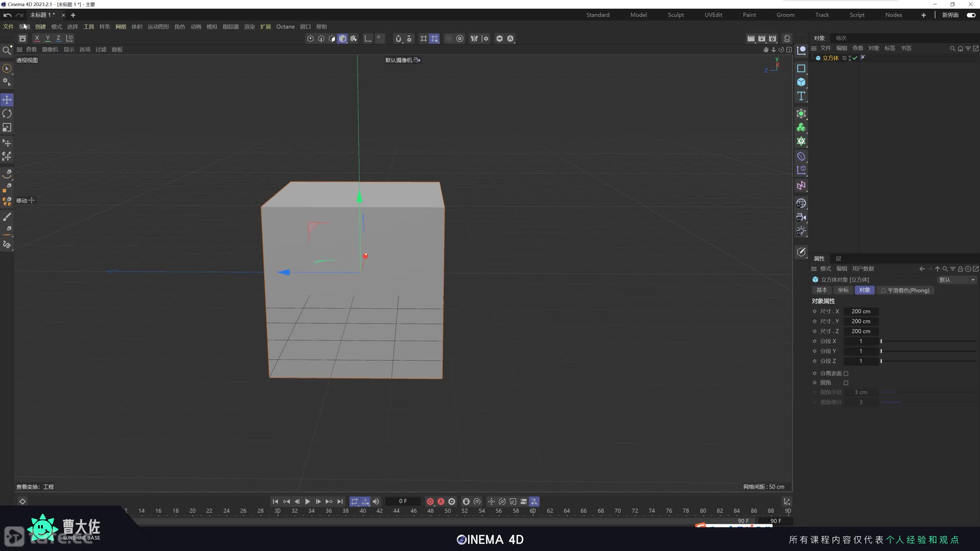The height and width of the screenshot is (551, 980).
Task: Click the Record active objects button
Action: pyautogui.click(x=430, y=501)
